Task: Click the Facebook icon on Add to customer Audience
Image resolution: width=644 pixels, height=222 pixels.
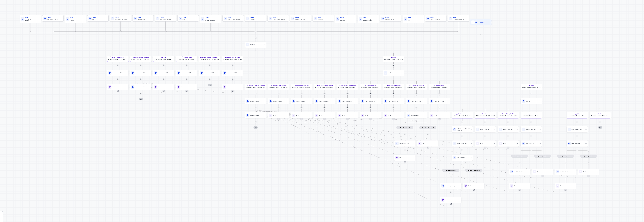Action: (454, 129)
